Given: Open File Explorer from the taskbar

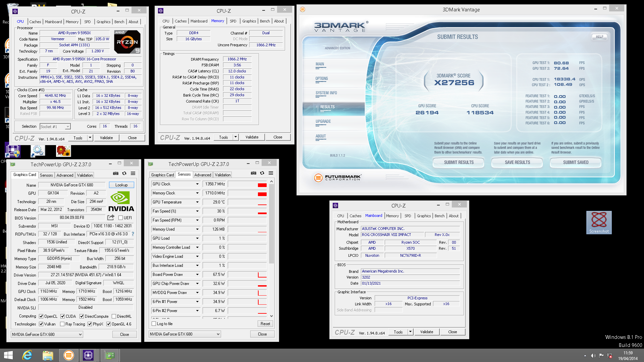Looking at the screenshot, I should pyautogui.click(x=48, y=355).
